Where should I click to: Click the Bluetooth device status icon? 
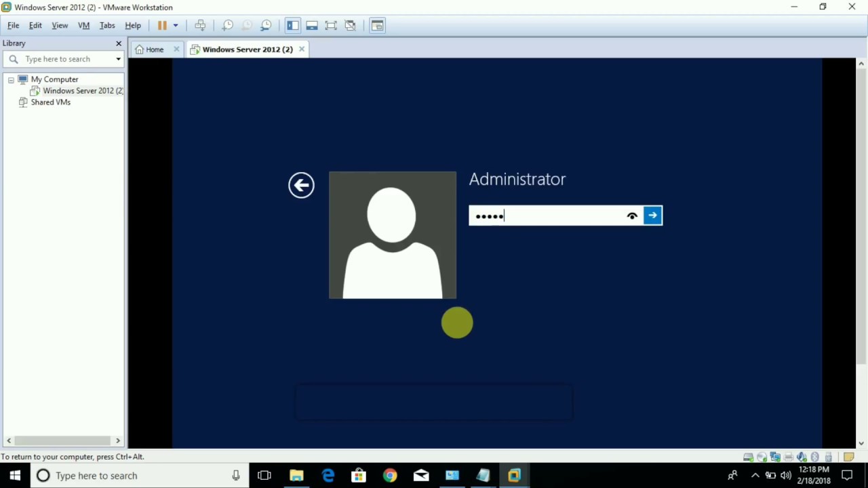tap(815, 457)
